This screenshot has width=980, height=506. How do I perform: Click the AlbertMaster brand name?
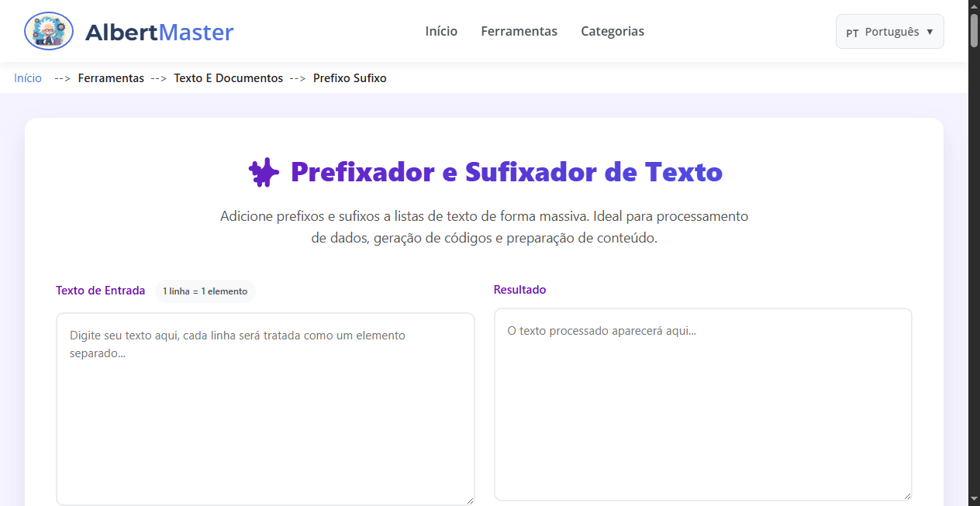160,31
